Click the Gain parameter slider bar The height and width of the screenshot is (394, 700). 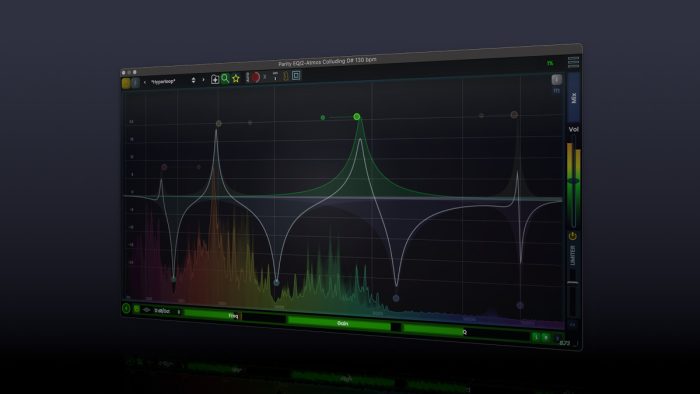pyautogui.click(x=344, y=323)
